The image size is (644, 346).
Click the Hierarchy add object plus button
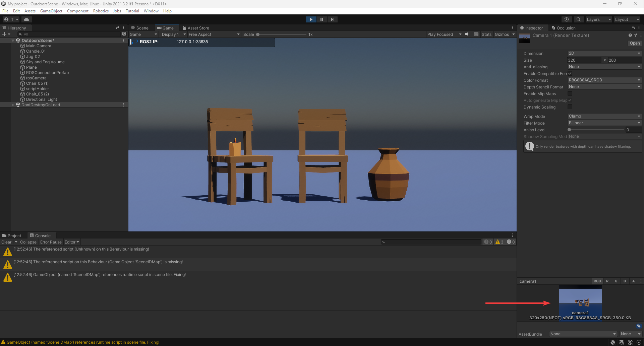6,34
